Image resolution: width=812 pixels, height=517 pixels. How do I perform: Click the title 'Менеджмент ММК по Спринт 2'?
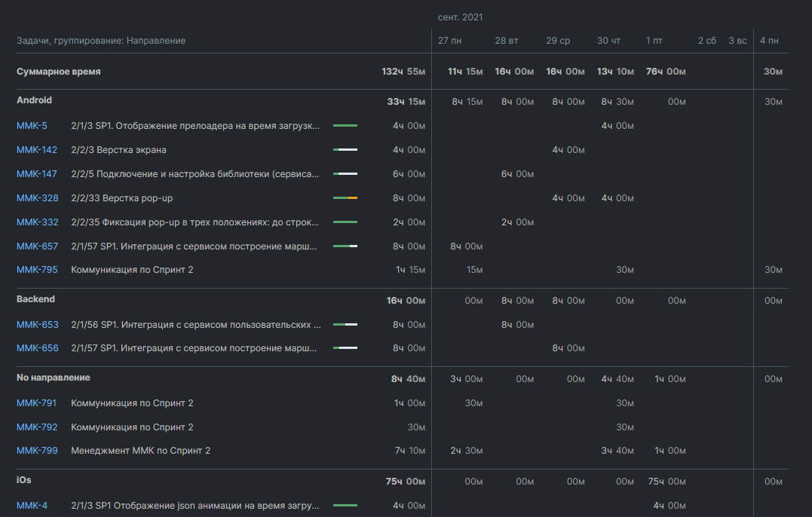(140, 451)
